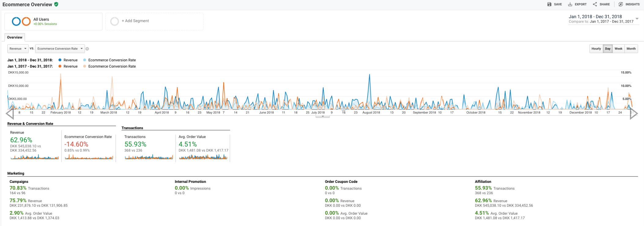Screen dimensions: 644x226
Task: Switch chart granularity to Hourly
Action: point(596,49)
